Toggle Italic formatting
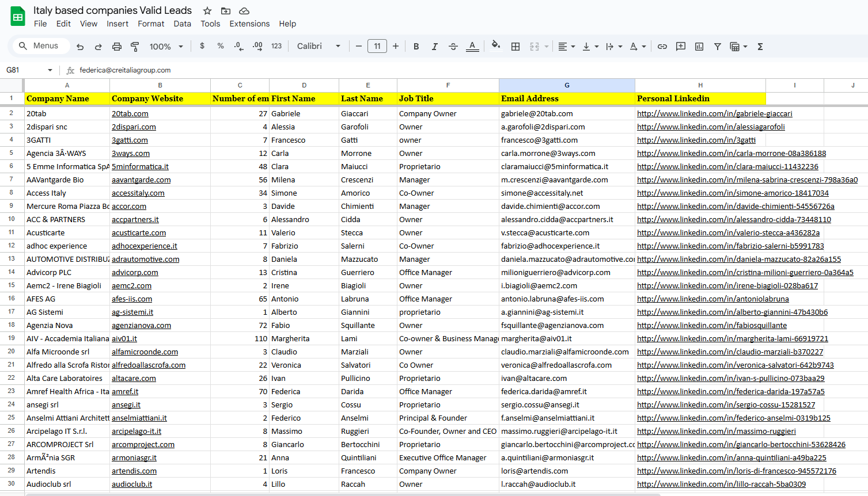This screenshot has height=496, width=868. [435, 47]
